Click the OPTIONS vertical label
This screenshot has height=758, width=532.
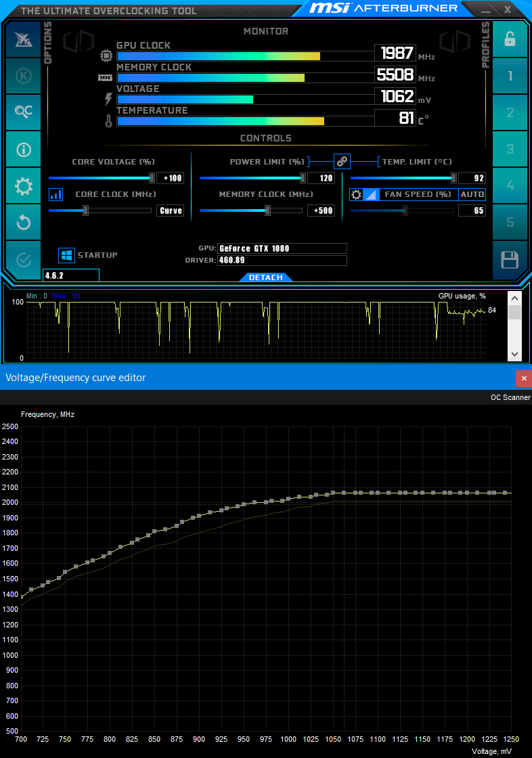(47, 43)
